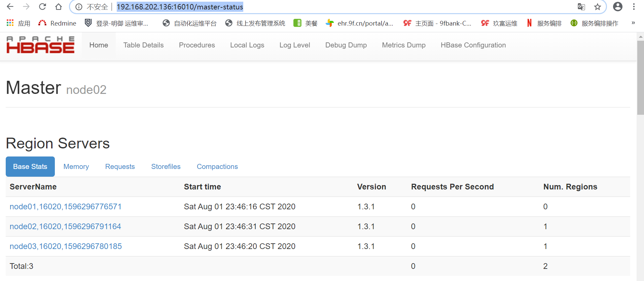Open the node03 region server link

pyautogui.click(x=66, y=246)
